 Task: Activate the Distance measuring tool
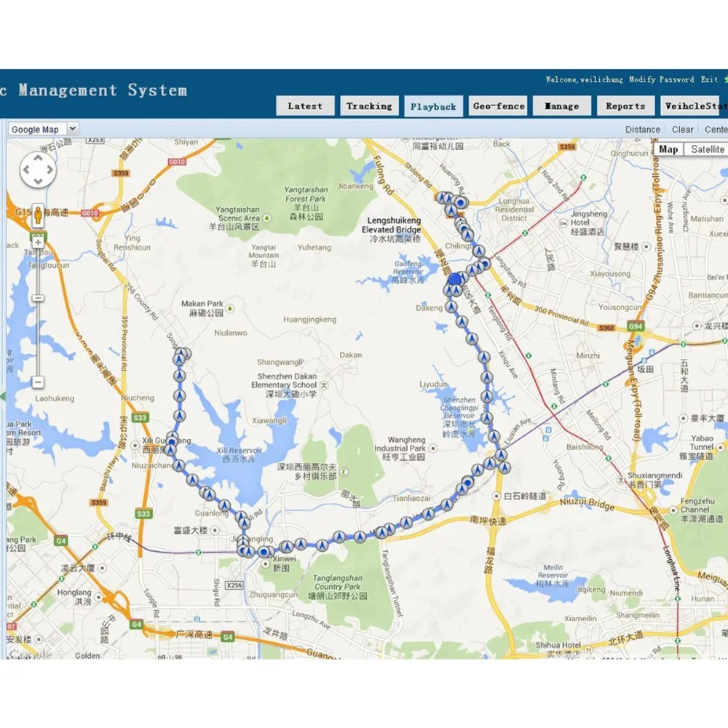pos(642,130)
